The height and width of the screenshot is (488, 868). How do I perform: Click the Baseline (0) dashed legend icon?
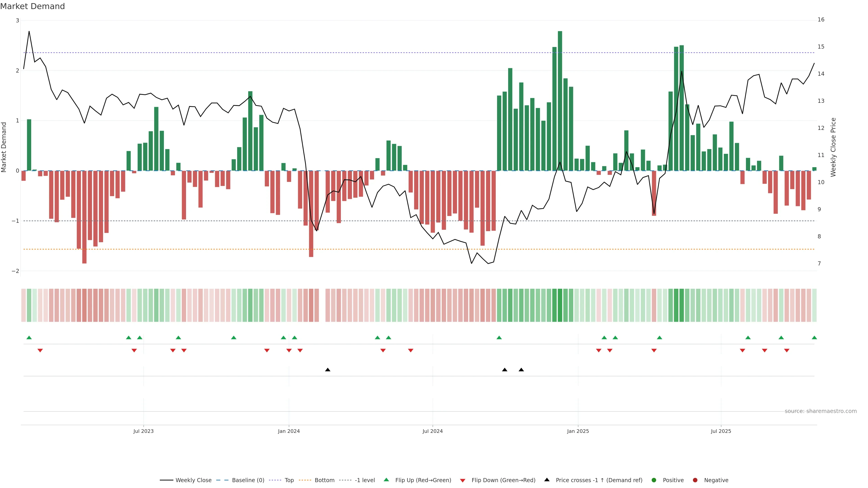222,480
